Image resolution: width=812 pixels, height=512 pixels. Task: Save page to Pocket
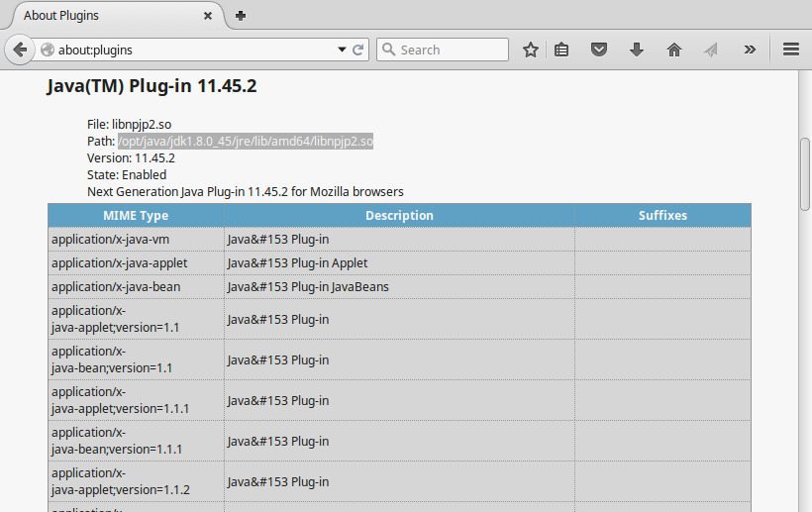[599, 50]
